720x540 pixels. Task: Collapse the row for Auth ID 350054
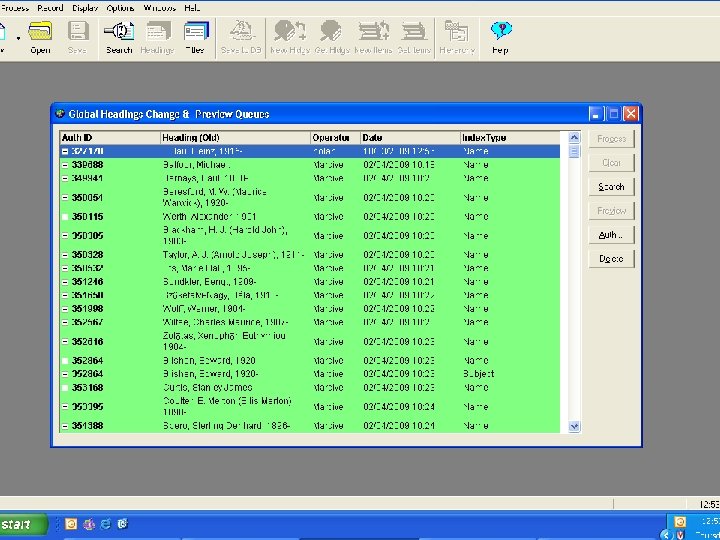[x=65, y=198]
